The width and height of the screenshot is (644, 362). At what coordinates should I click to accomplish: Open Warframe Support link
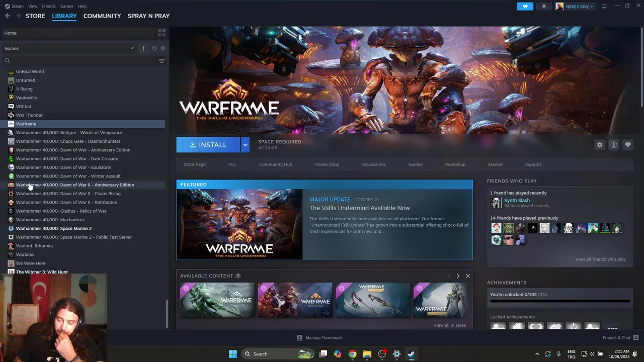click(533, 164)
